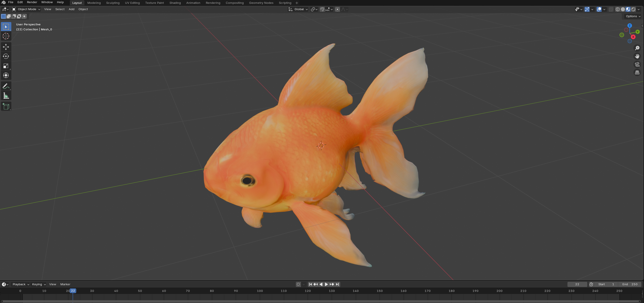Open the Options dropdown
Image resolution: width=644 pixels, height=303 pixels.
(633, 16)
